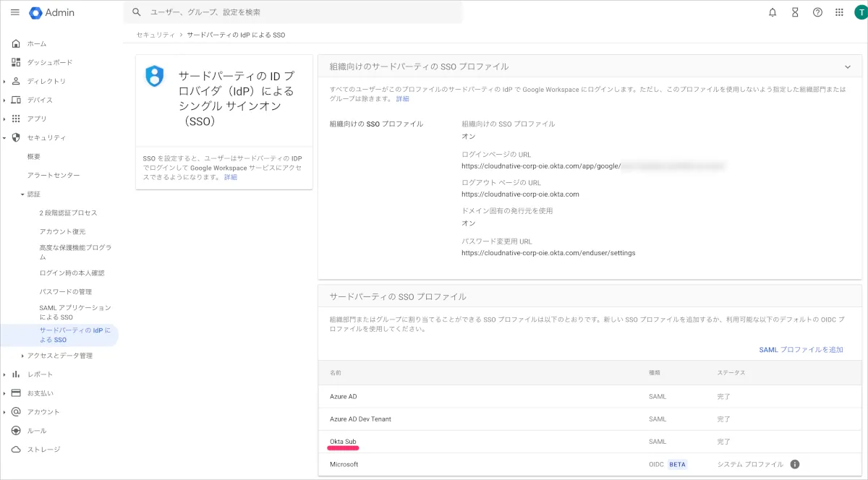868x480 pixels.
Task: Collapse the 組織向けのサードパーティの SSO プロファイル panel
Action: click(848, 67)
